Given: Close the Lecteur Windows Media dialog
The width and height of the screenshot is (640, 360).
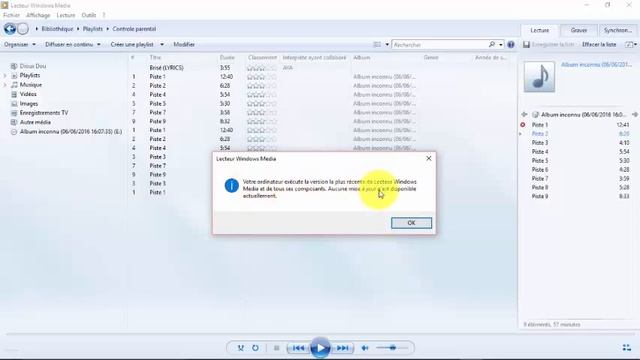Looking at the screenshot, I should pos(429,158).
